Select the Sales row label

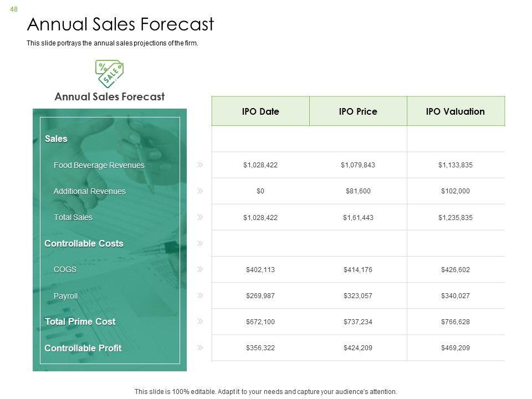click(x=56, y=139)
